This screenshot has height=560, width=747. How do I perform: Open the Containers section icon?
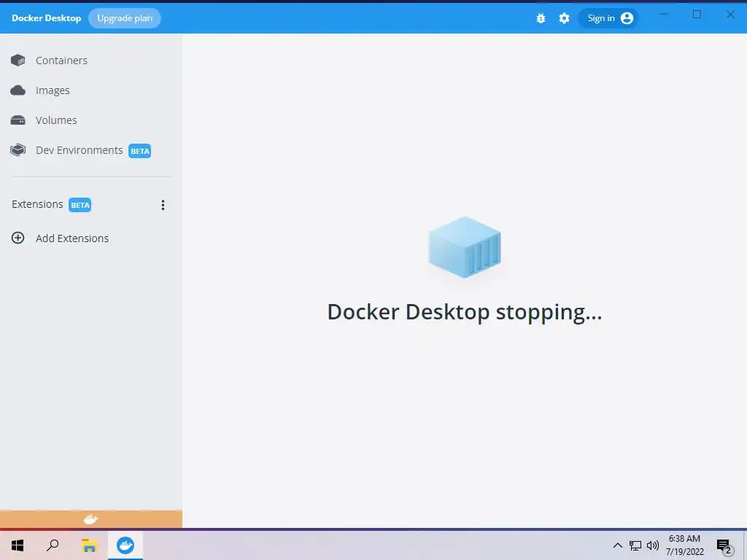pos(18,61)
